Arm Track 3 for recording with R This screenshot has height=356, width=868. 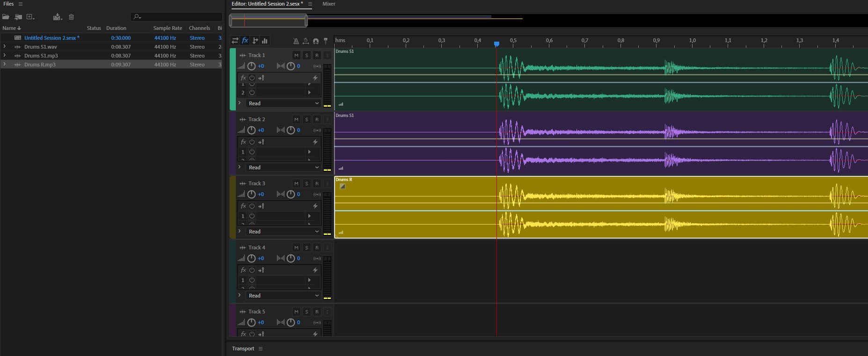317,183
